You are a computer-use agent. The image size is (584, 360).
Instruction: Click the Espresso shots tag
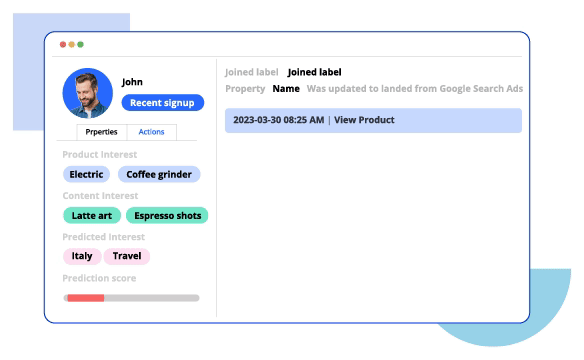pyautogui.click(x=167, y=216)
